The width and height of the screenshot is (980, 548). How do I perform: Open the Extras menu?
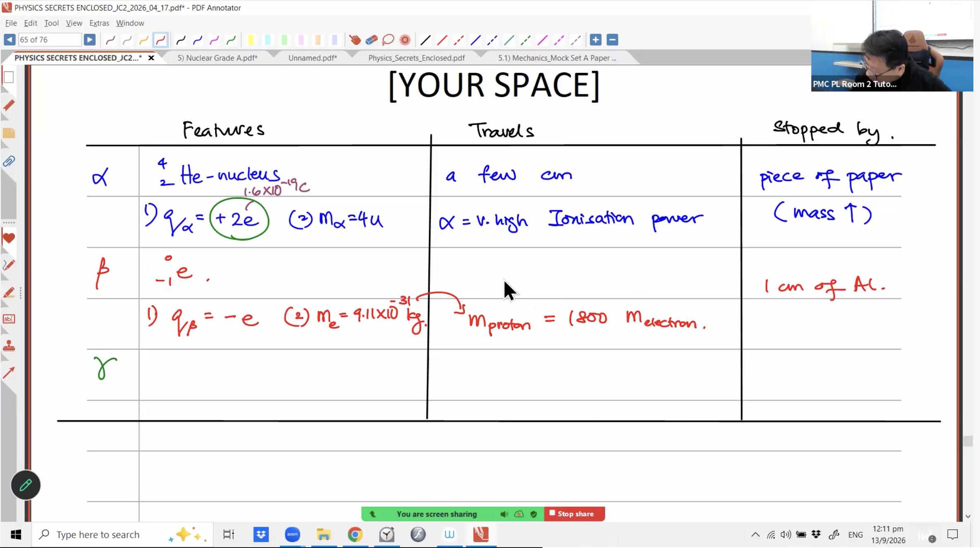[x=99, y=23]
